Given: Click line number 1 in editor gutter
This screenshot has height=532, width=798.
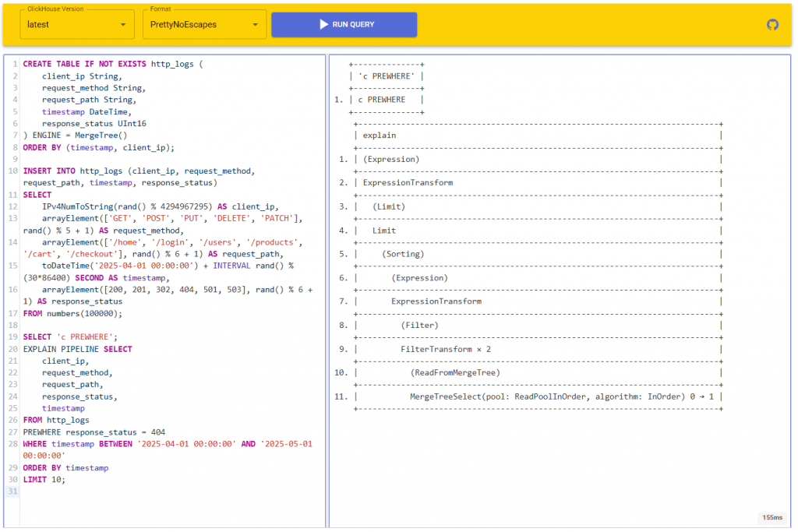Looking at the screenshot, I should [14, 64].
